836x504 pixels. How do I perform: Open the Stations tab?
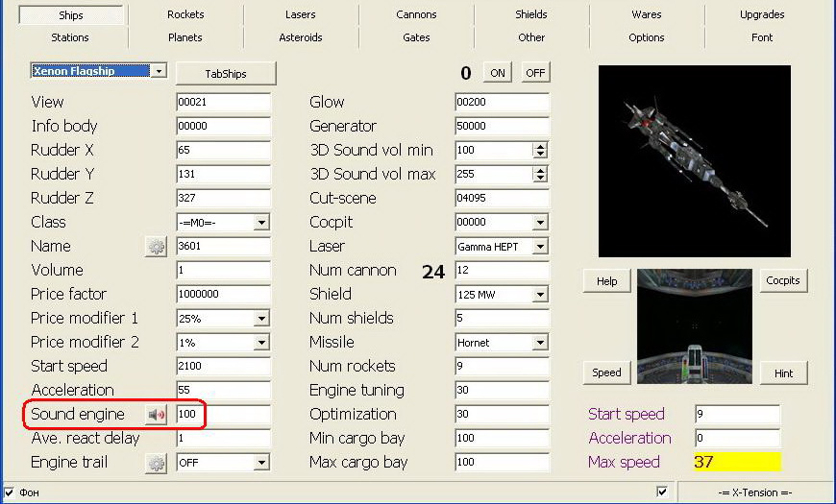tap(70, 37)
